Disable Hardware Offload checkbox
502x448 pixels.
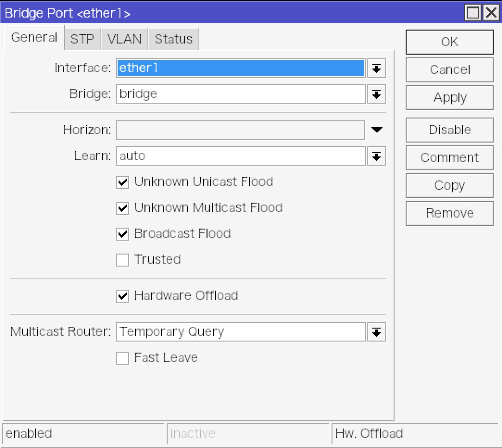(x=122, y=296)
